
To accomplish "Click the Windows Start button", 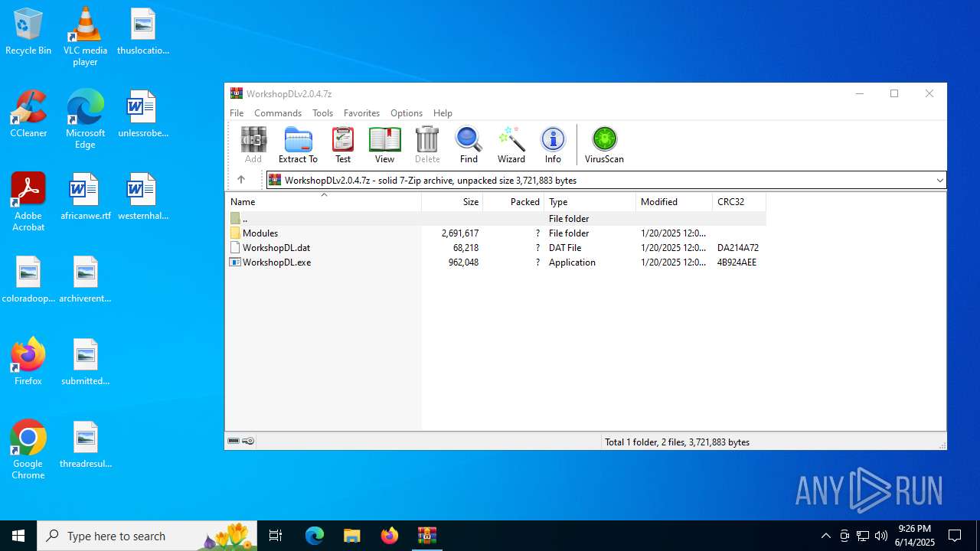I will click(x=18, y=536).
